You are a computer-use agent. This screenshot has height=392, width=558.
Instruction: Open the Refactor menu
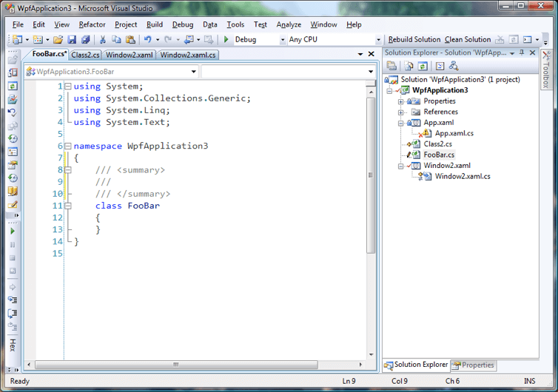click(x=92, y=24)
